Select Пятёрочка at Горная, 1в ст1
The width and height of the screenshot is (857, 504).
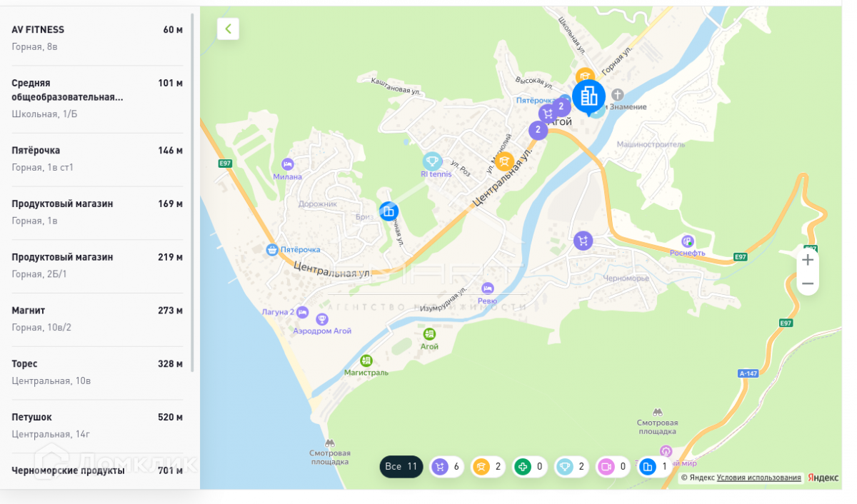(x=97, y=159)
